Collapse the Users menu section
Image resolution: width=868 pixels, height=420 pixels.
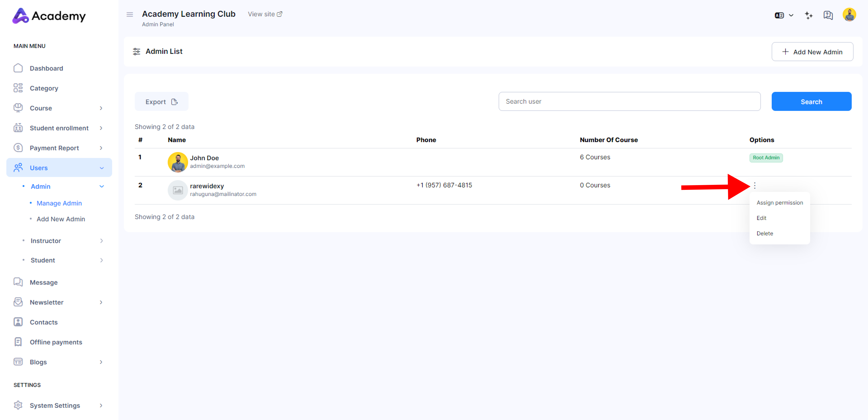(x=101, y=168)
